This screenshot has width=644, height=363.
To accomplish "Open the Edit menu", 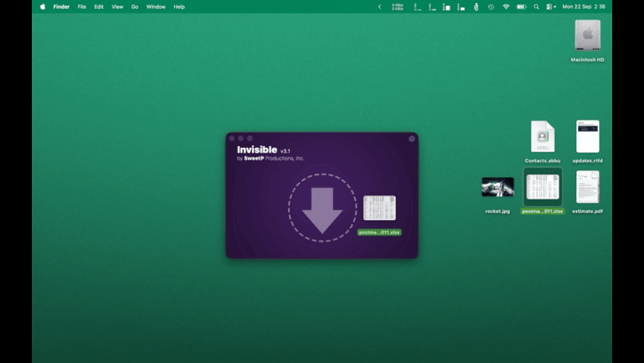I will [x=98, y=7].
